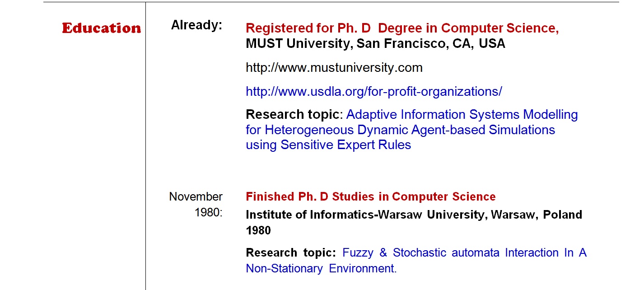Screen dimensions: 644x290
Task: Click the '1980:' label under November
Action: click(x=208, y=212)
